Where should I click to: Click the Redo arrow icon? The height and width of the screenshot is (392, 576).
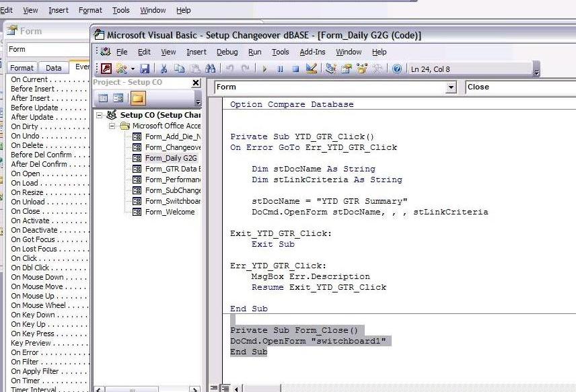coord(245,69)
